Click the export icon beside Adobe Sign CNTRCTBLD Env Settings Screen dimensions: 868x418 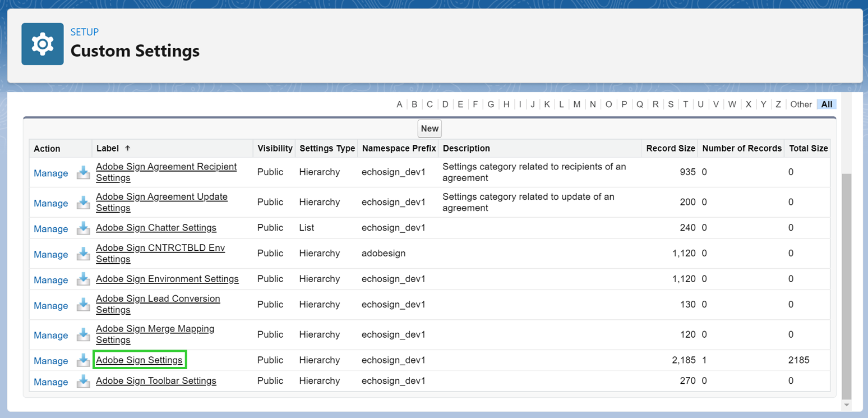[83, 255]
